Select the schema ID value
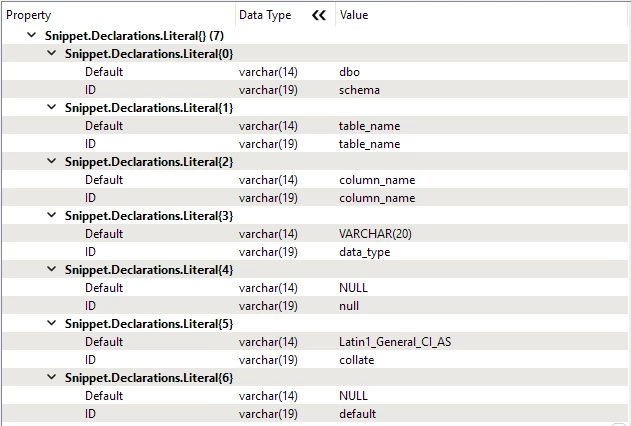 (359, 90)
